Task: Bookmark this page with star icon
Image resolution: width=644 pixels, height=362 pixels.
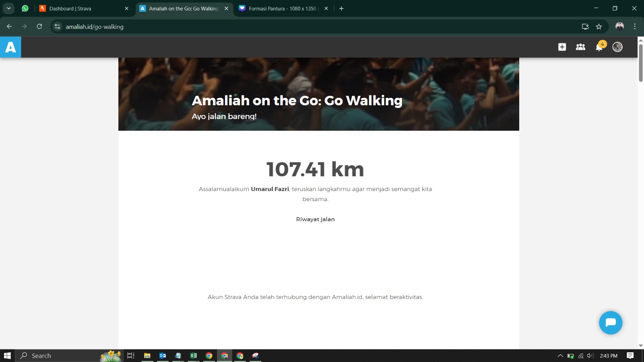Action: coord(599,27)
